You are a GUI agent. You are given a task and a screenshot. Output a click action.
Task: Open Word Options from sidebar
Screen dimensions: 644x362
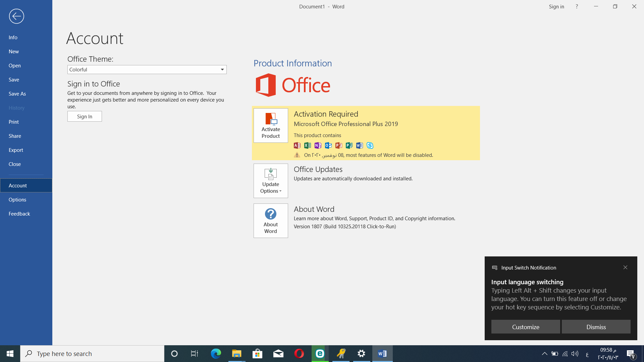click(26, 199)
